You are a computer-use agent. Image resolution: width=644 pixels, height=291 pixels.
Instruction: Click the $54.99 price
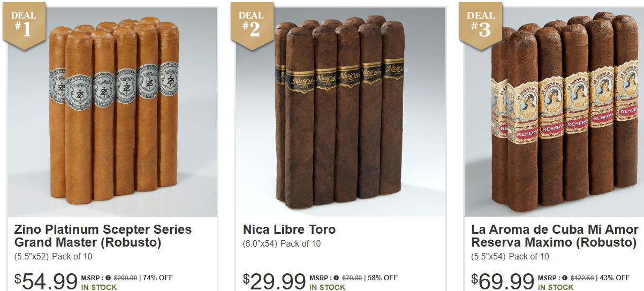point(46,281)
